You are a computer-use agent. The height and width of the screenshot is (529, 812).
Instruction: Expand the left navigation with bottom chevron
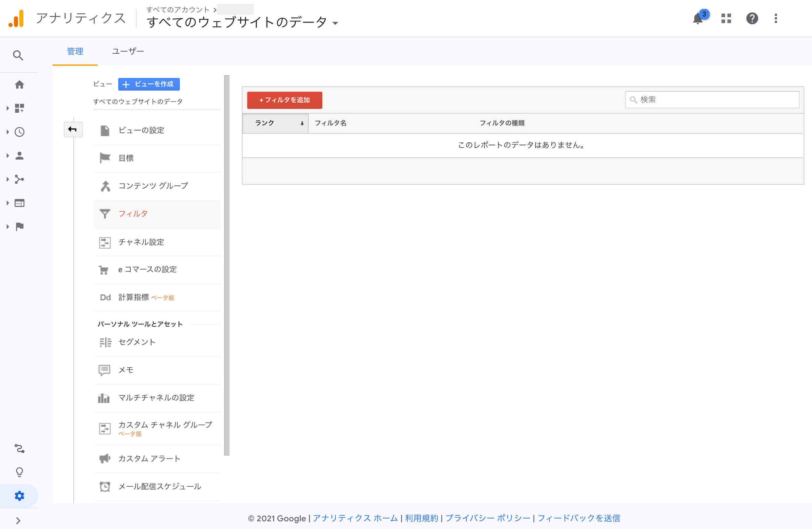pyautogui.click(x=18, y=520)
